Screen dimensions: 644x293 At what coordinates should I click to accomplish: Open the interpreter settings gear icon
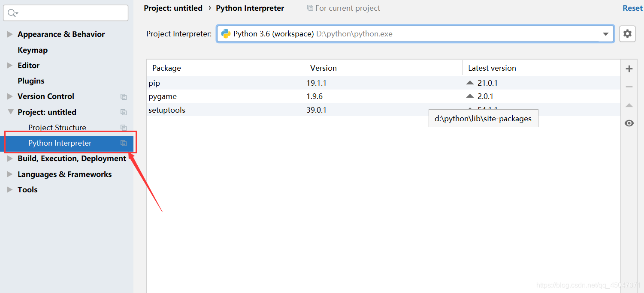(x=627, y=33)
